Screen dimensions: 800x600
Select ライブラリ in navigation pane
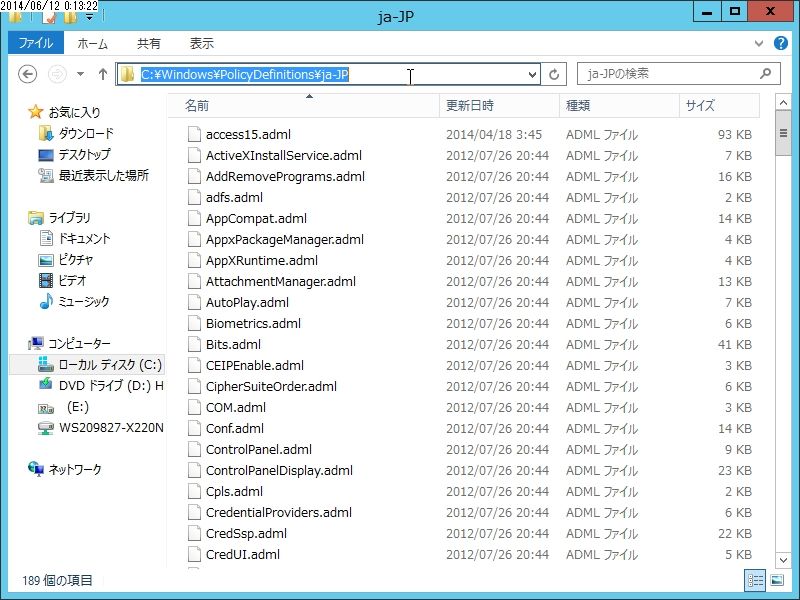pos(69,218)
